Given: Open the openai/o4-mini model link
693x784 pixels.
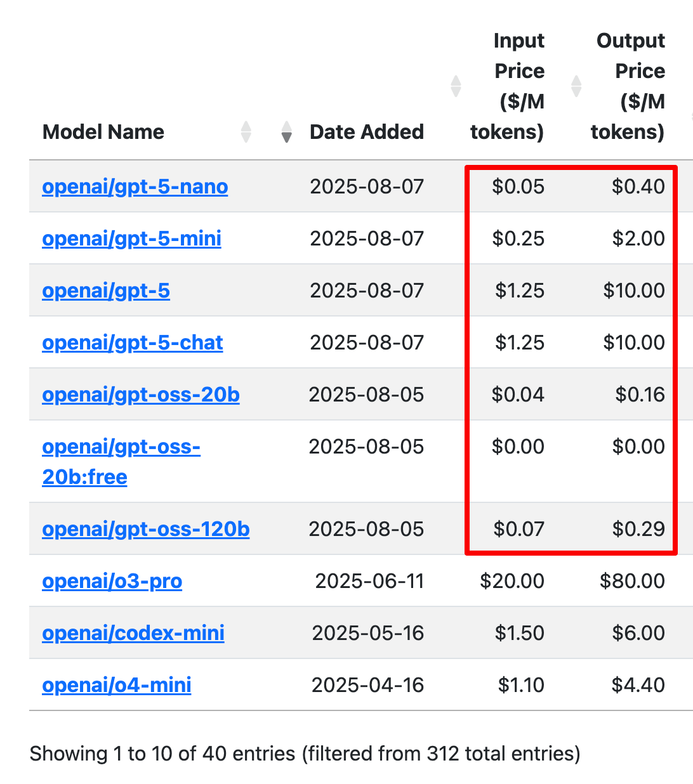Looking at the screenshot, I should pos(117,685).
